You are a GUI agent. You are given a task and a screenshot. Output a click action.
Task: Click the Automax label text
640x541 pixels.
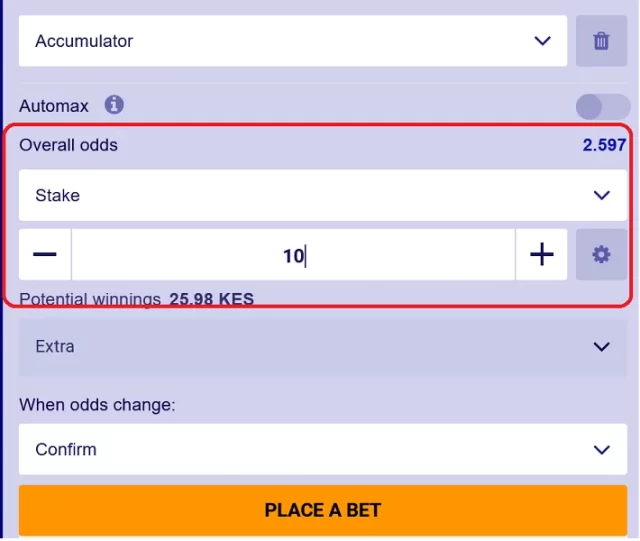pos(53,106)
